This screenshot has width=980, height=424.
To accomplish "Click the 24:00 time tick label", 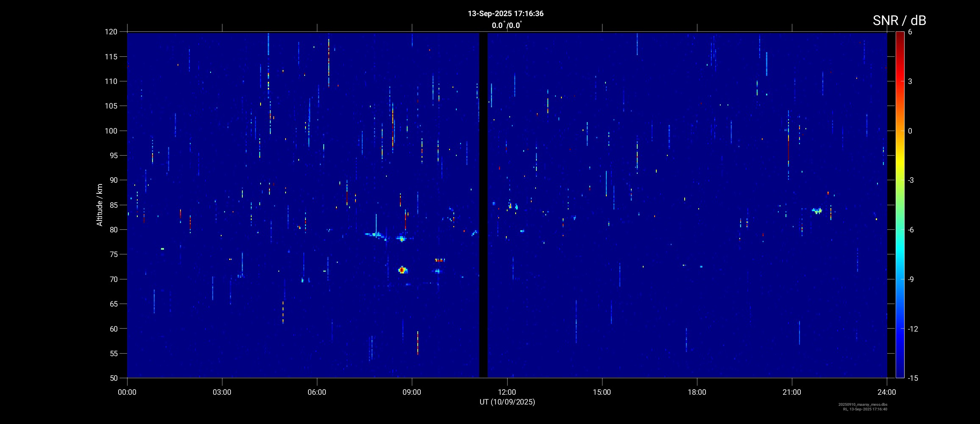I will 887,392.
